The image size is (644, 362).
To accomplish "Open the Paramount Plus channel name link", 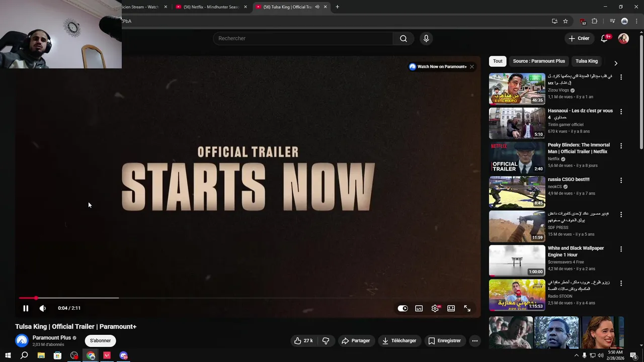I will coord(52,338).
